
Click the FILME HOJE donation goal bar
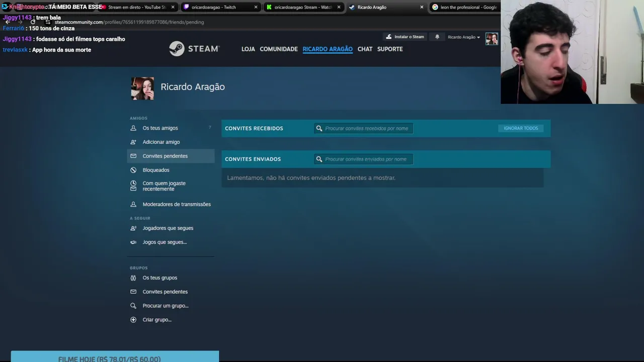click(x=115, y=356)
